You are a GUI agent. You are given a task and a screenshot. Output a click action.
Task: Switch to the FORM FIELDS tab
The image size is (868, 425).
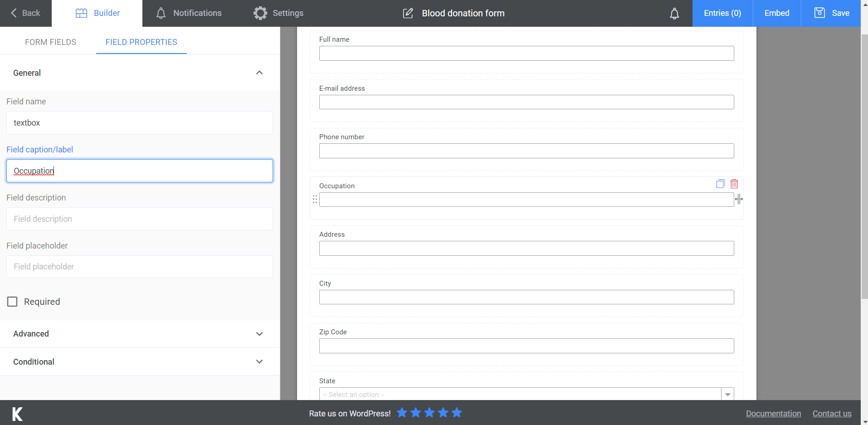50,42
